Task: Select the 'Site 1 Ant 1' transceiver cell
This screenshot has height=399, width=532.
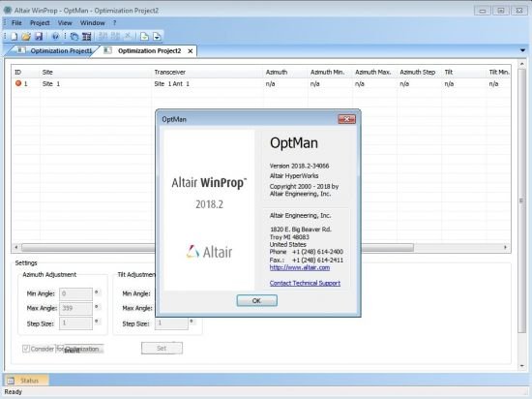Action: (x=171, y=83)
